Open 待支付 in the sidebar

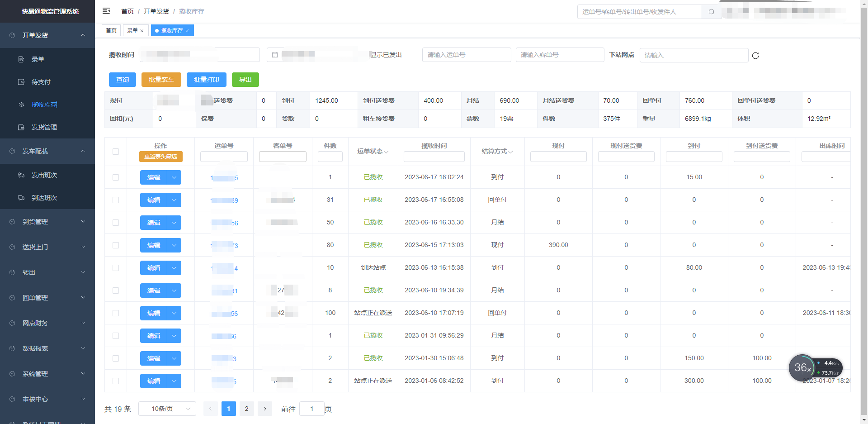pos(47,82)
